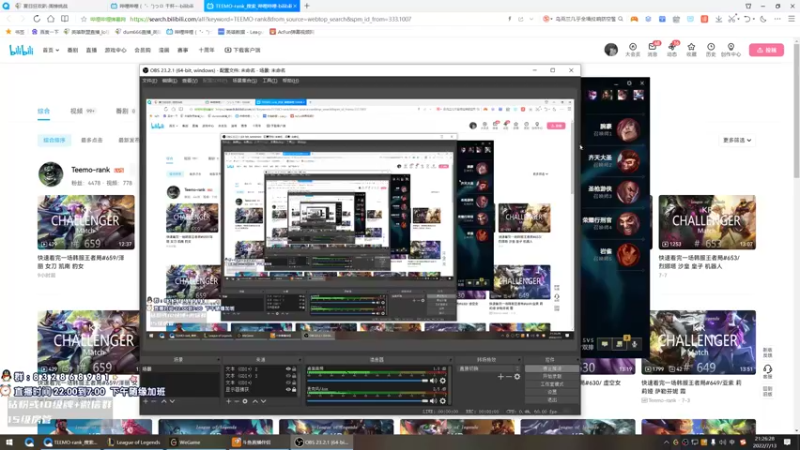This screenshot has width=800, height=450.
Task: Open 游戏中心 link in bilibili nav
Action: click(115, 50)
